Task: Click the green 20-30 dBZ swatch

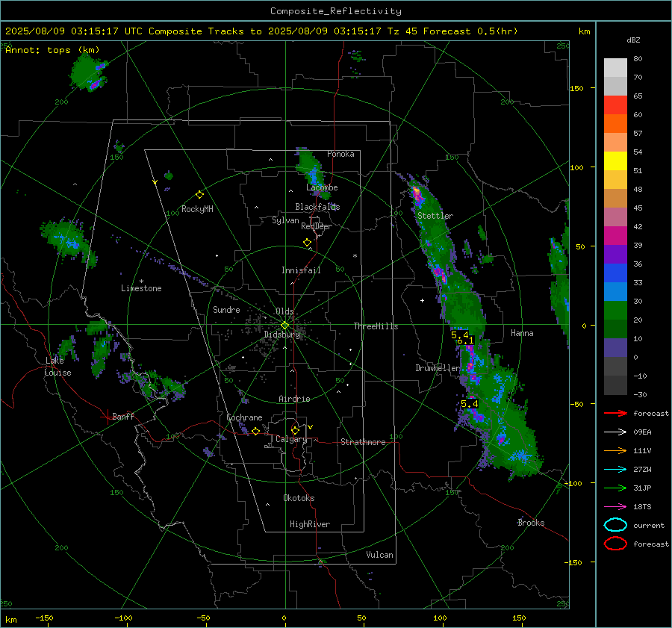Action: click(x=615, y=311)
